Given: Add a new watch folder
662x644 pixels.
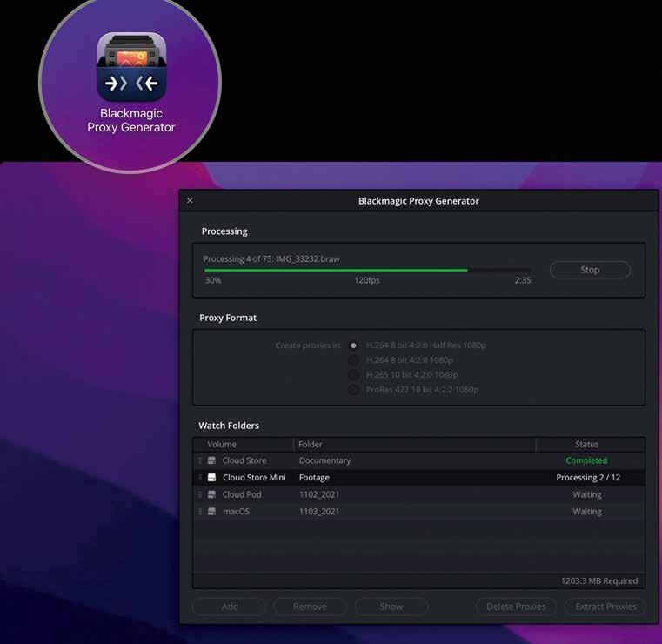Looking at the screenshot, I should (x=230, y=607).
